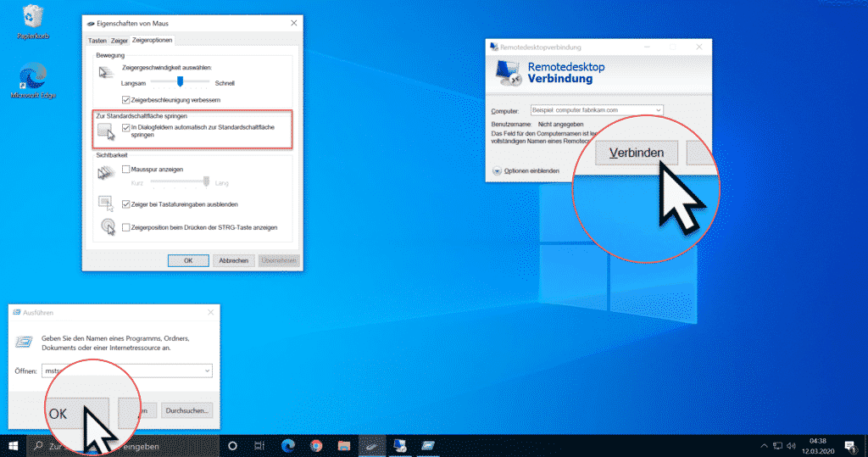Open Cortana from the taskbar

click(232, 445)
